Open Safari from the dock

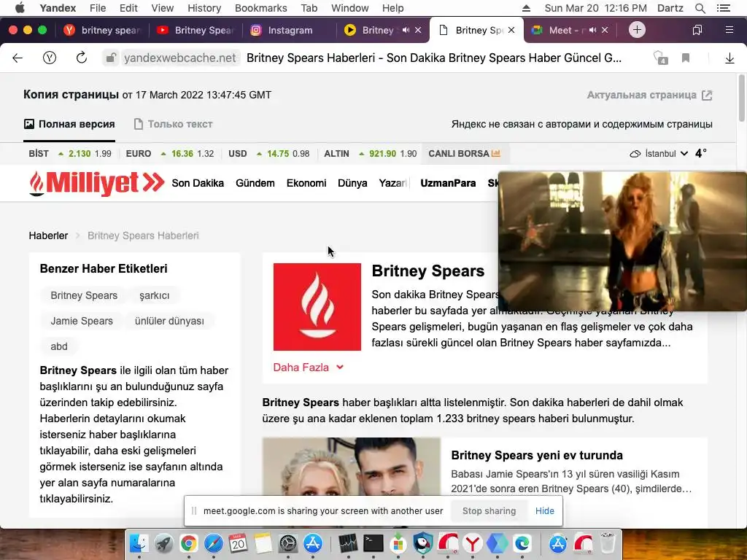tap(214, 543)
